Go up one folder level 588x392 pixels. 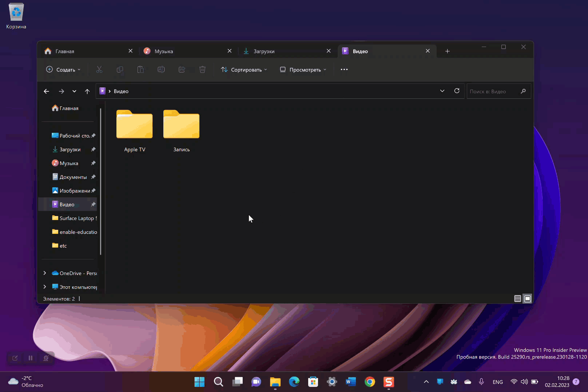coord(87,91)
